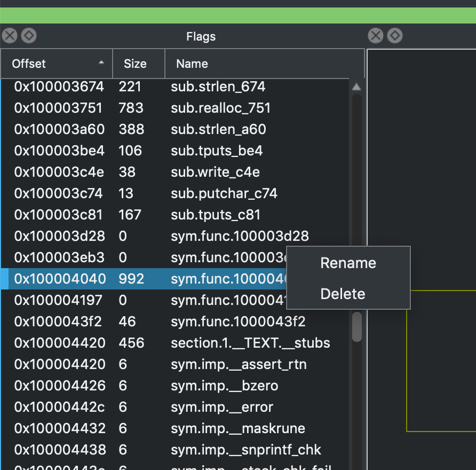Select the flag sub.write_c4e

215,172
